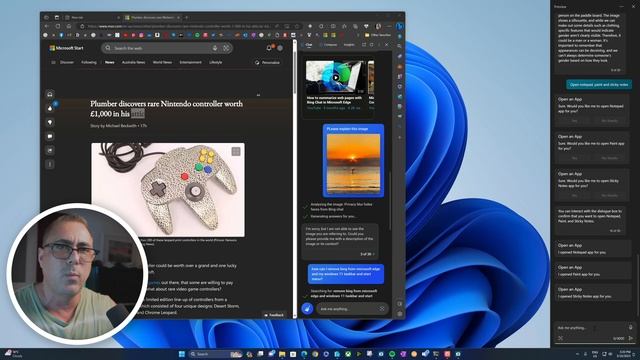Start a new topic with the blue broom button
The image size is (640, 360).
coord(307,309)
